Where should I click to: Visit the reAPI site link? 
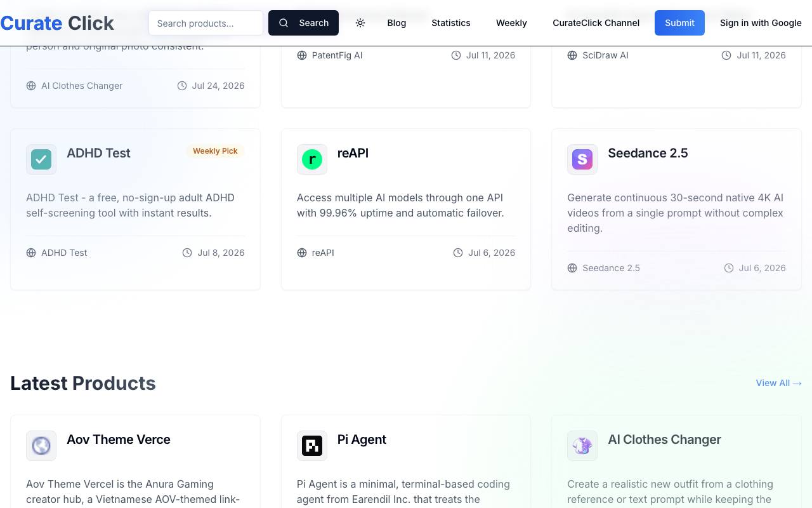click(323, 253)
